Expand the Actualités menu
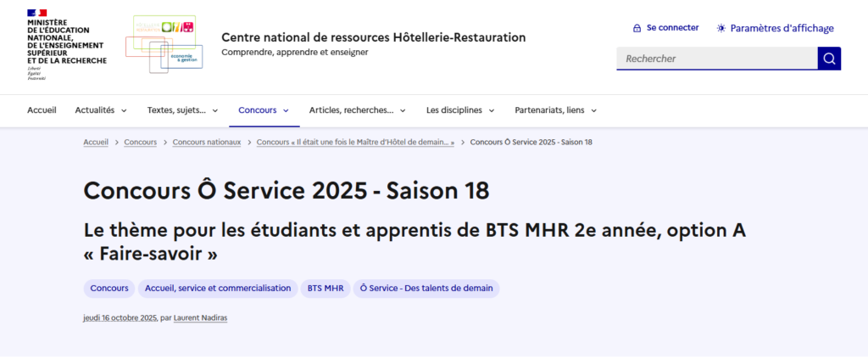Screen dimensions: 868x359 pos(101,110)
